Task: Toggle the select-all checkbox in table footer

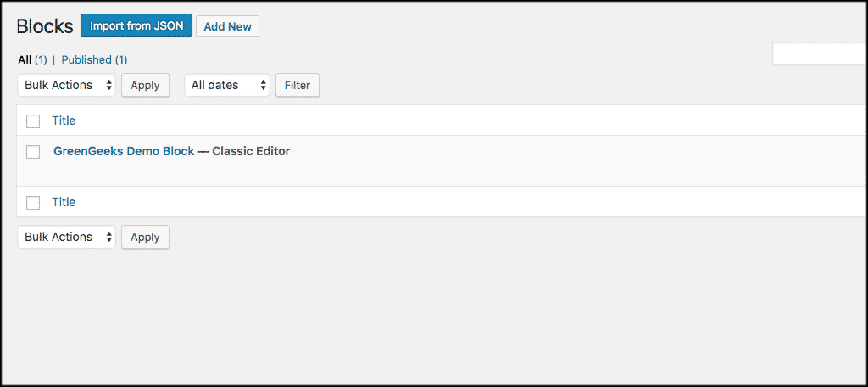Action: coord(33,203)
